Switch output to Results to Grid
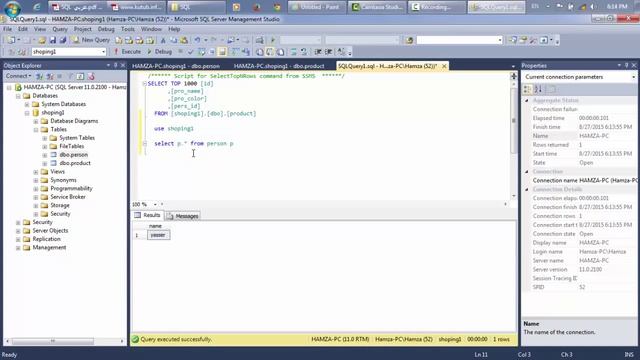This screenshot has width=640, height=360. tap(270, 52)
